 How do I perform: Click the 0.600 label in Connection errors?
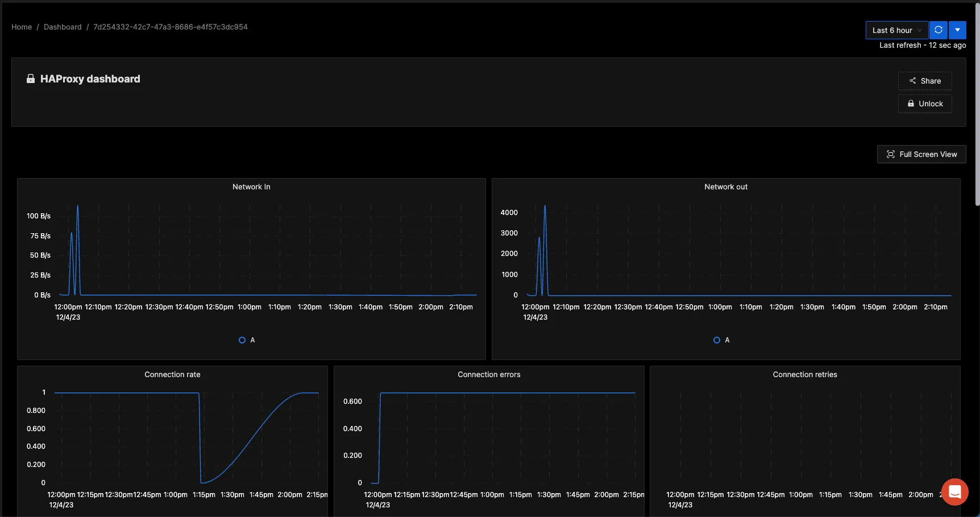tap(352, 402)
